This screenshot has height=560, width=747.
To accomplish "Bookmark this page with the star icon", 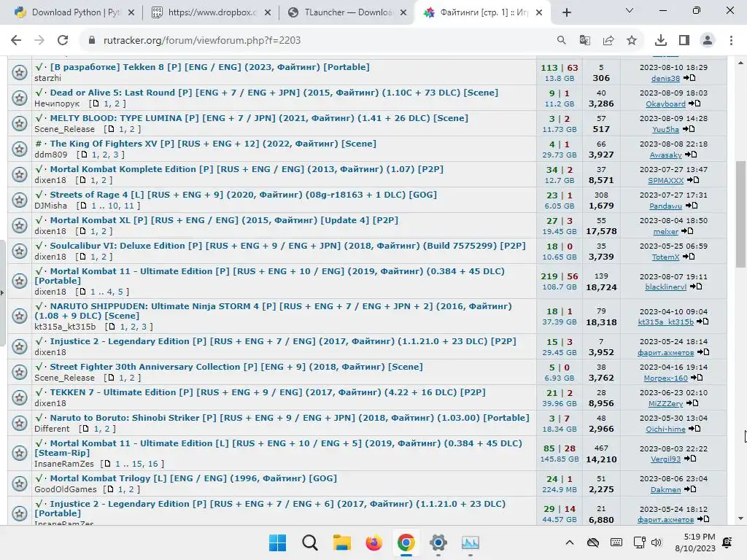I will coord(632,41).
